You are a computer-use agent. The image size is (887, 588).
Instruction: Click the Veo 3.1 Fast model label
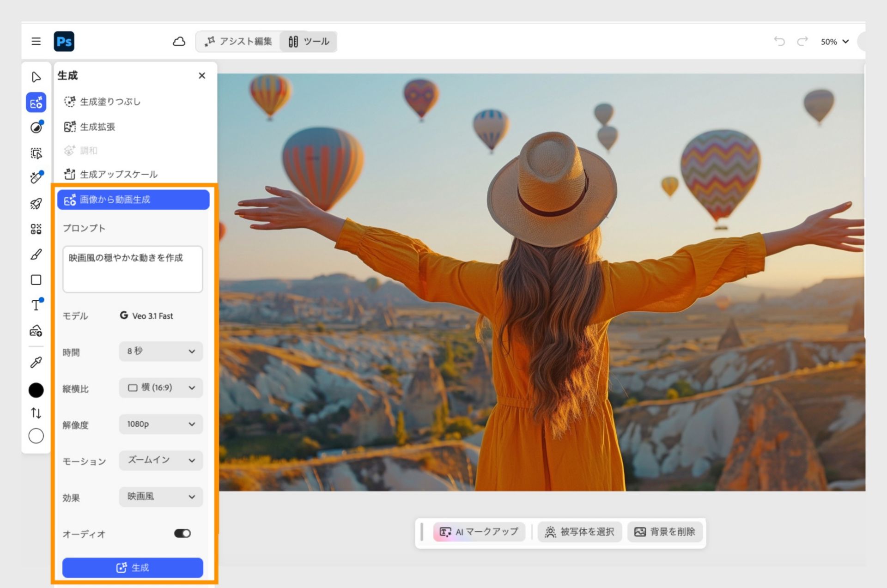click(152, 316)
